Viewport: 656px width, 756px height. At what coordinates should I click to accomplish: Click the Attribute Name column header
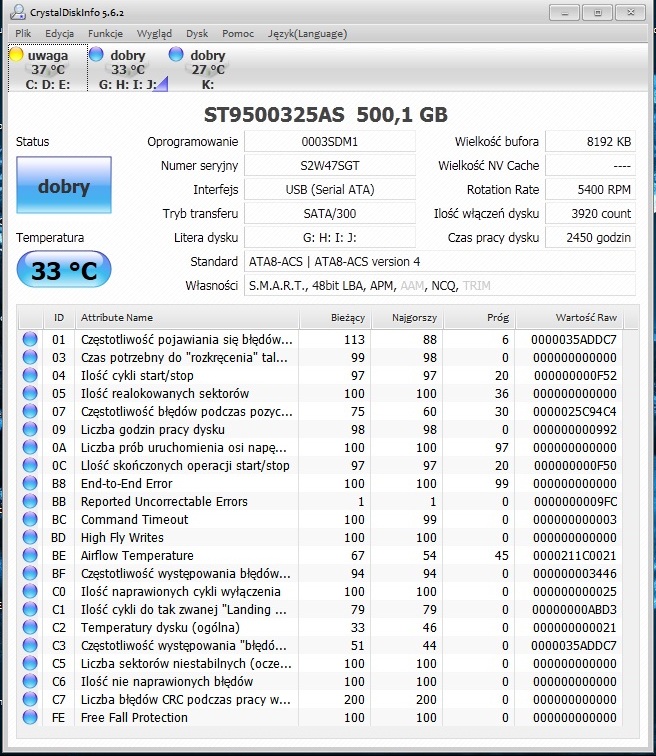click(187, 318)
